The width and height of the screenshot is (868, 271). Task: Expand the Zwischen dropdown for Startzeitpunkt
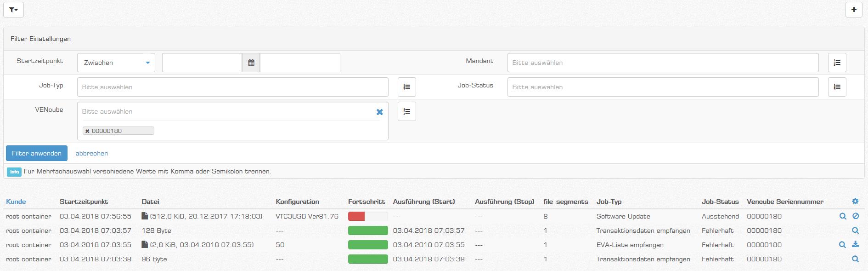tap(116, 63)
